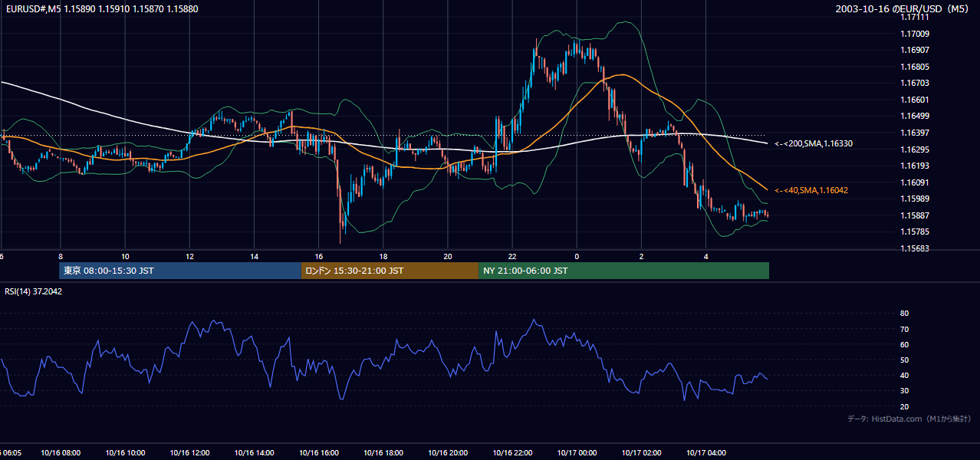The width and height of the screenshot is (980, 460).
Task: Click the date label 10/16 18:00
Action: click(x=383, y=453)
